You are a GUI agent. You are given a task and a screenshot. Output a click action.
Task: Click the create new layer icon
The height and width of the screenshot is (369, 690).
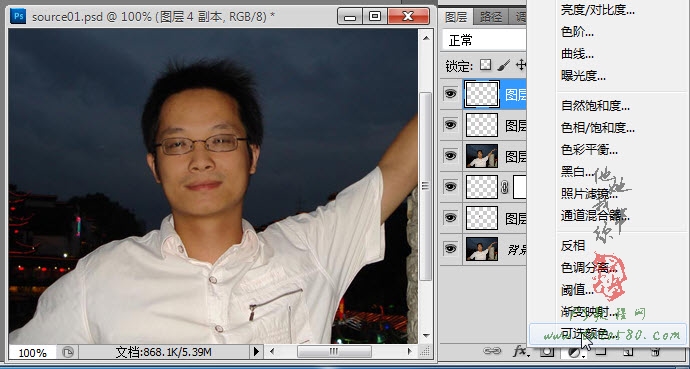[x=628, y=351]
